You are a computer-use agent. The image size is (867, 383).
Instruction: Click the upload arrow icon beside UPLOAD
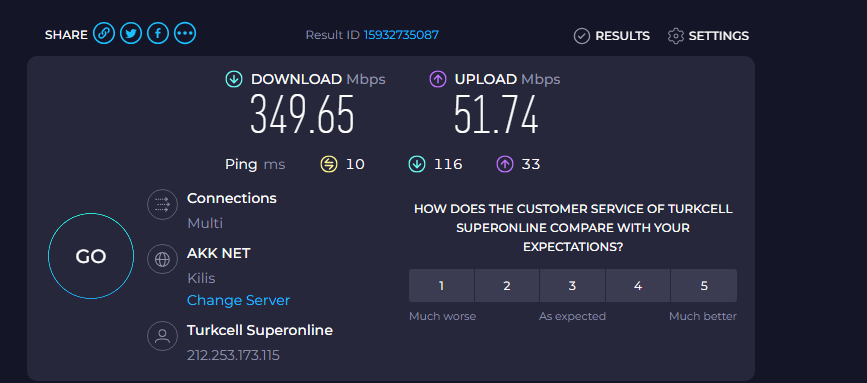tap(437, 79)
